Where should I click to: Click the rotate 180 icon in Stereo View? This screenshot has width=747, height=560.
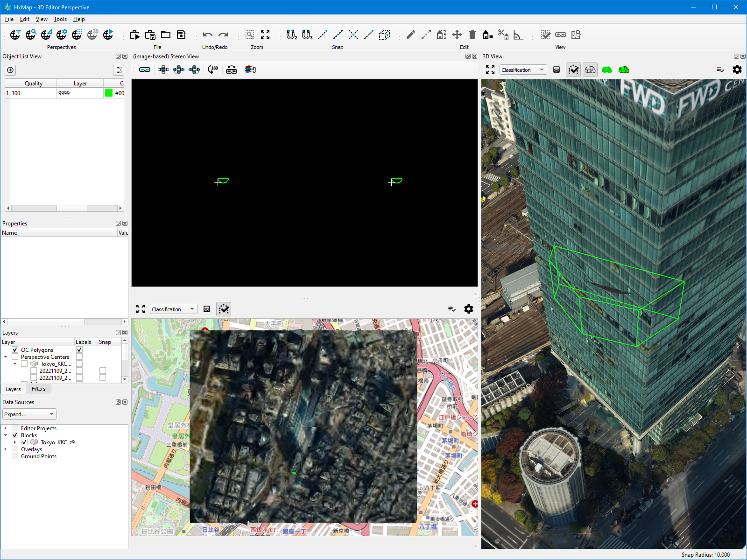(213, 70)
